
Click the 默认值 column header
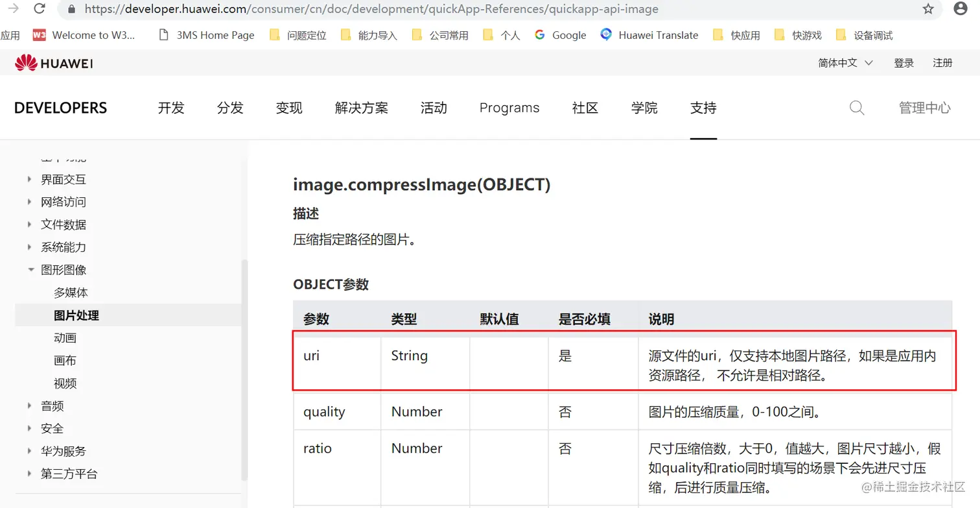pos(499,319)
